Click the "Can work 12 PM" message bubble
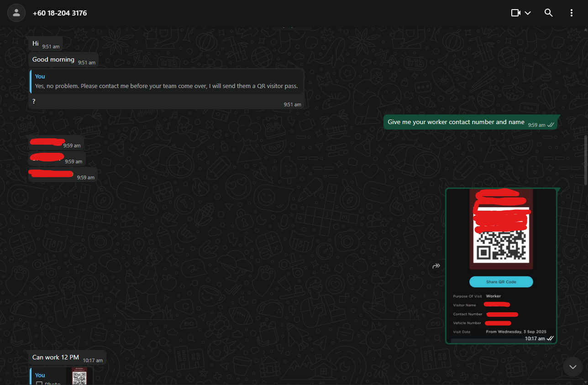The image size is (588, 385). (67, 358)
